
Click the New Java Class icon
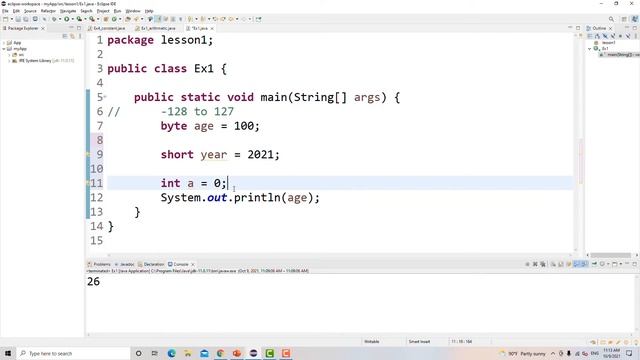pyautogui.click(x=114, y=19)
